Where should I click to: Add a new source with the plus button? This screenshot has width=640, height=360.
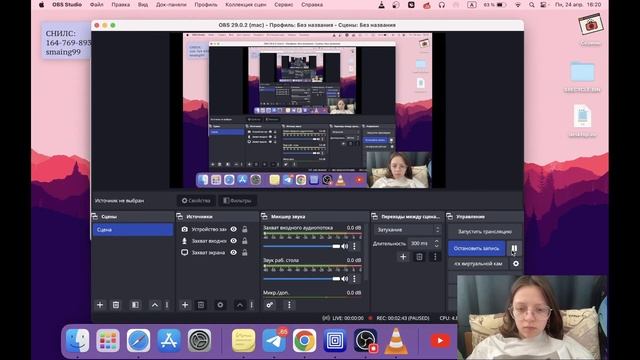tap(185, 305)
